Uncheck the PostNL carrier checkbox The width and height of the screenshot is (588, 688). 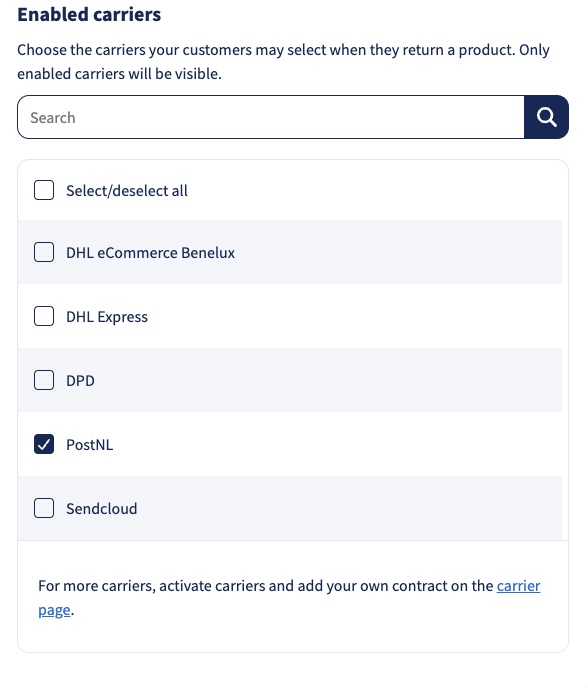pos(44,444)
